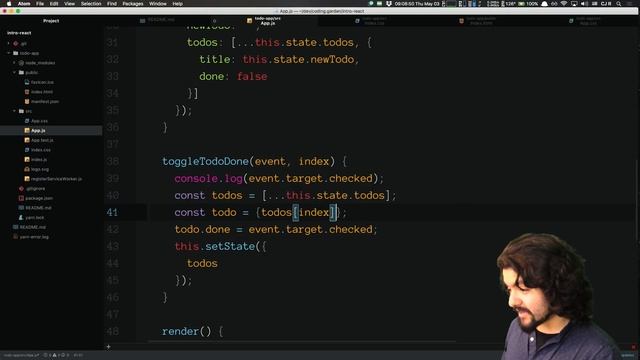
Task: Click the date and time in menu bar
Action: click(x=417, y=4)
